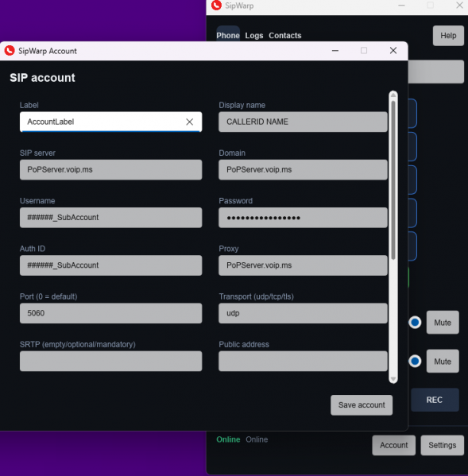This screenshot has height=476, width=468.
Task: Open Settings in the SipWarp window
Action: (443, 445)
